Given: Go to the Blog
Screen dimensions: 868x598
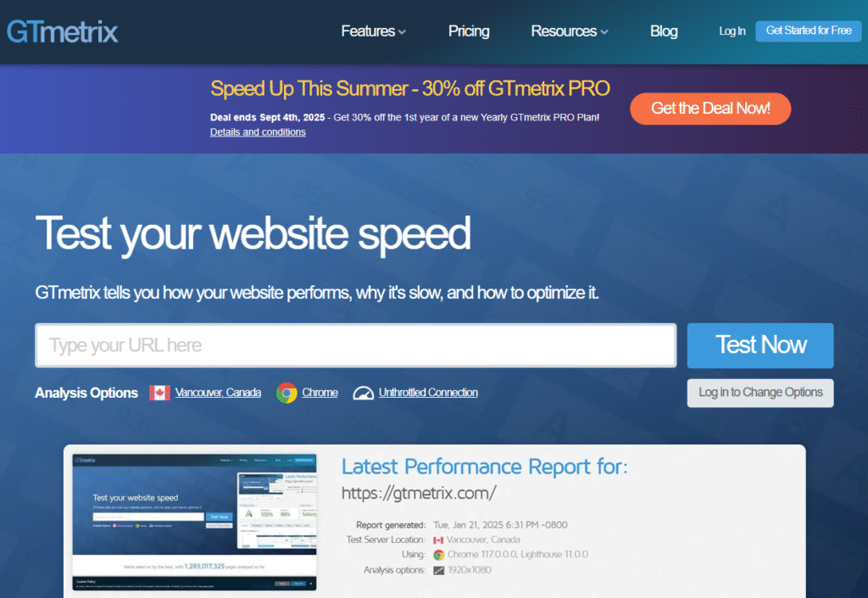Looking at the screenshot, I should point(664,31).
